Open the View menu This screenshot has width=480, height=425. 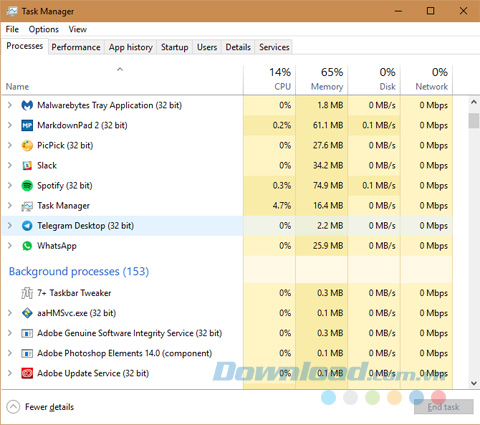[78, 29]
